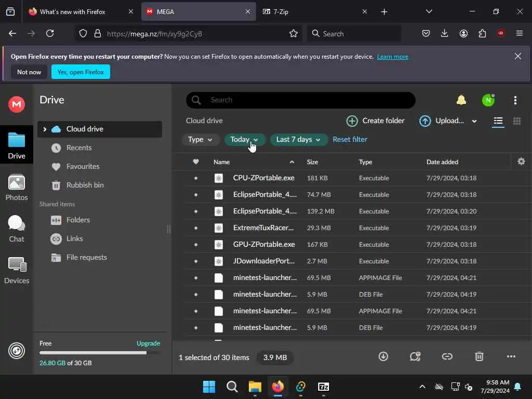Image resolution: width=532 pixels, height=399 pixels.
Task: Open the Devices section
Action: (17, 270)
